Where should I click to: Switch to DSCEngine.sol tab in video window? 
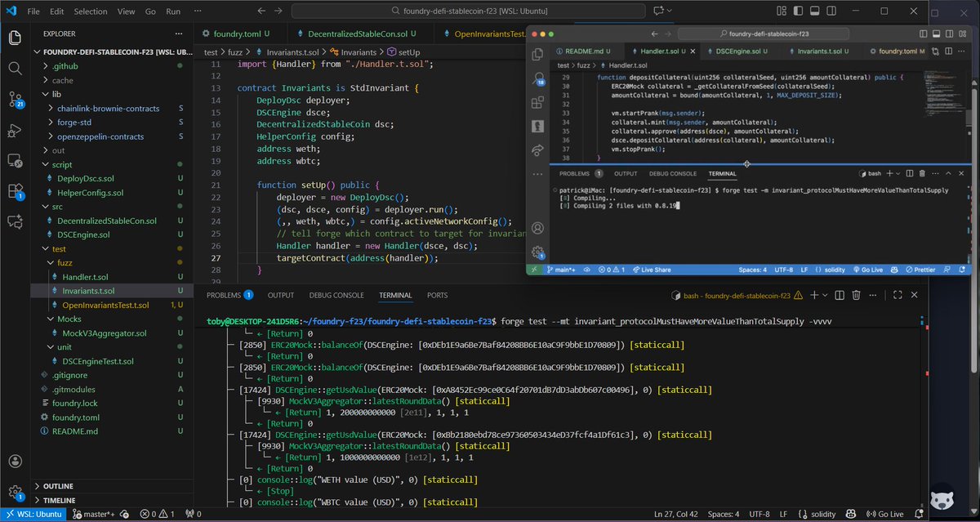click(739, 50)
